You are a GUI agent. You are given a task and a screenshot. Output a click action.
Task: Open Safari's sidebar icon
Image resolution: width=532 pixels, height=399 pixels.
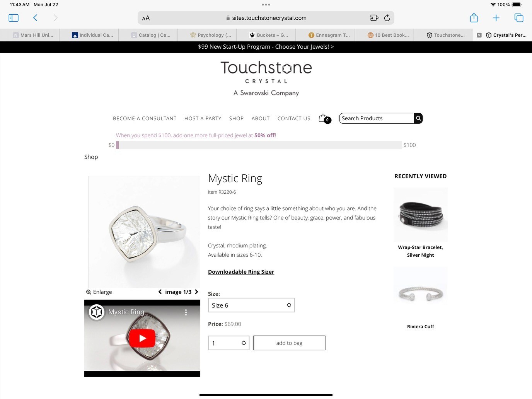pos(13,17)
